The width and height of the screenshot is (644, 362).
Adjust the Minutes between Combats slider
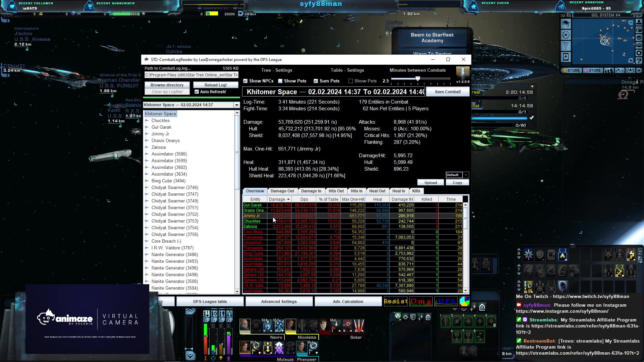pos(418,79)
